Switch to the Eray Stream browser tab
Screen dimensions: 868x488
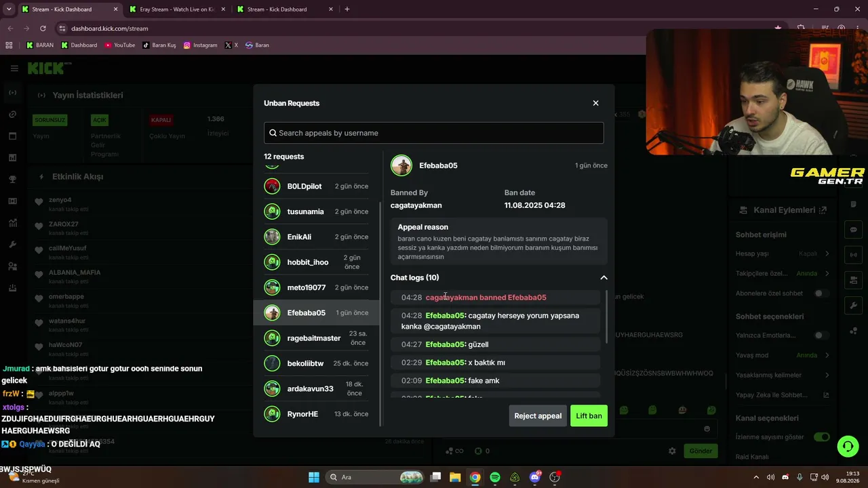[x=176, y=9]
